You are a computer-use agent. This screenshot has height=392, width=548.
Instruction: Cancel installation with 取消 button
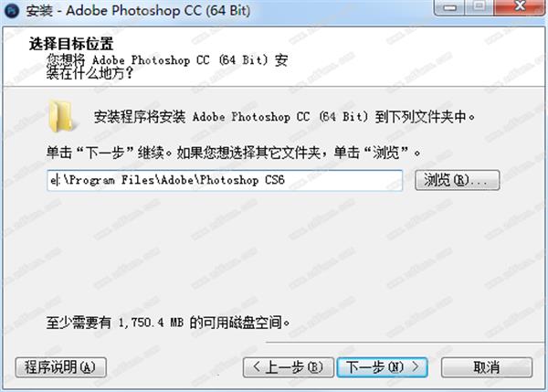487,367
